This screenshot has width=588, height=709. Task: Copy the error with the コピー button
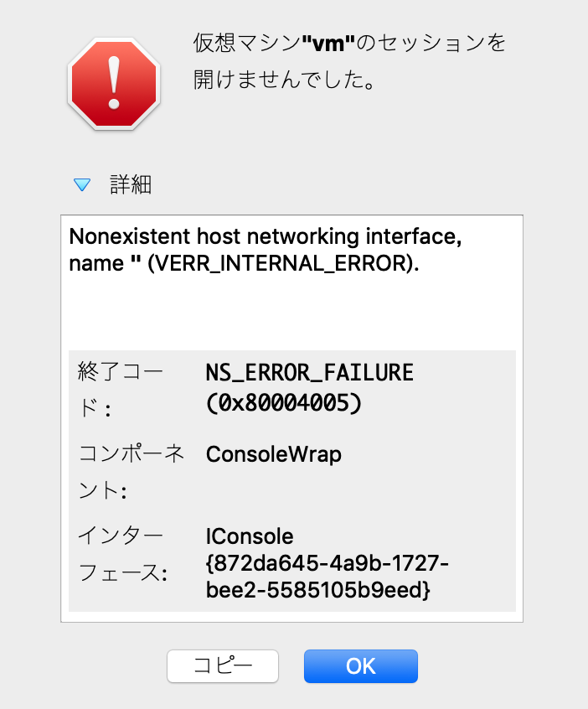tap(223, 666)
